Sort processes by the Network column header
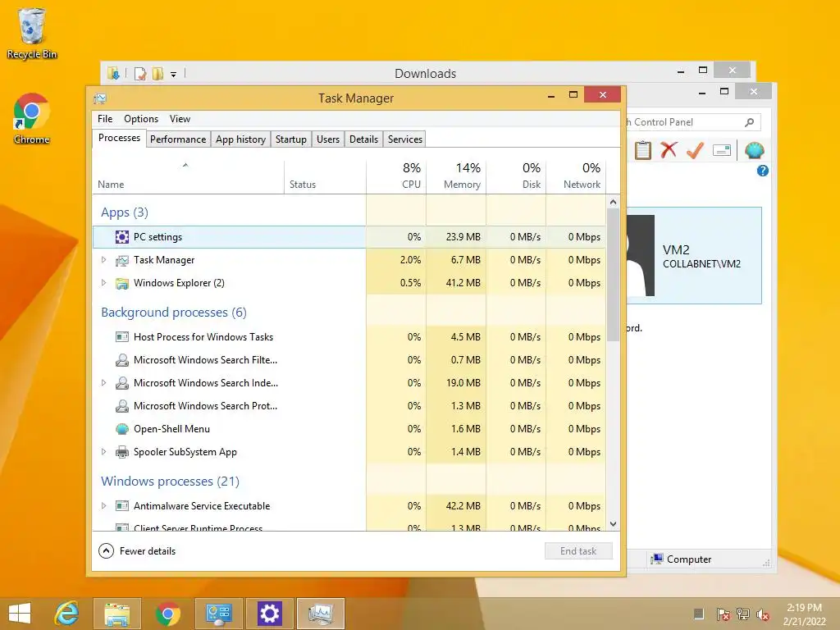This screenshot has width=840, height=630. point(577,176)
